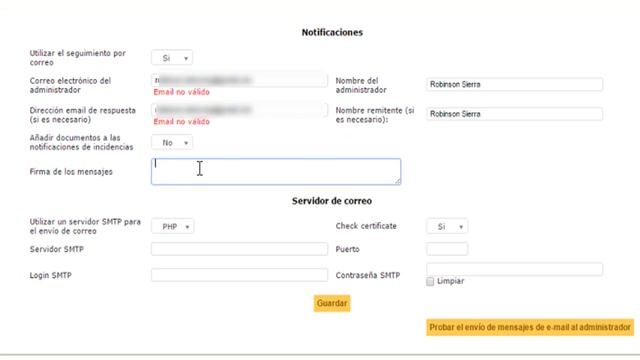Click the 'Servidor de correo' heading
Screen dimensions: 640x360
332,201
